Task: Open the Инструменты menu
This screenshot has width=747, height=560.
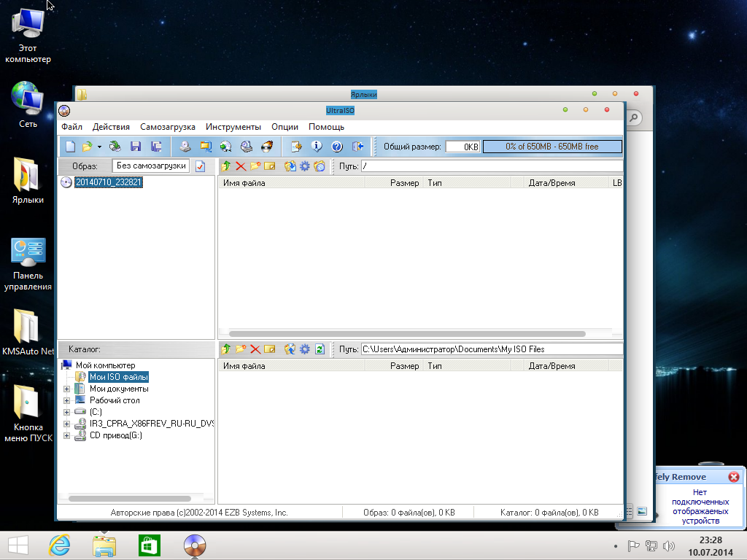Action: tap(233, 127)
